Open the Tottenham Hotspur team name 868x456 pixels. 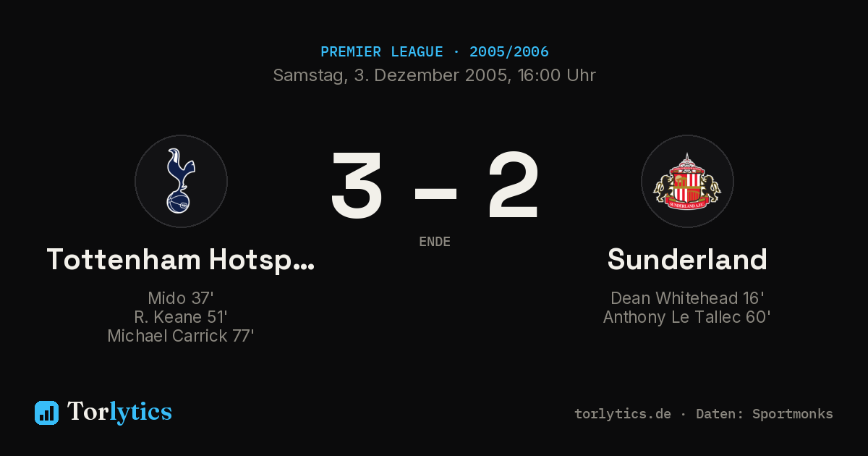click(181, 259)
